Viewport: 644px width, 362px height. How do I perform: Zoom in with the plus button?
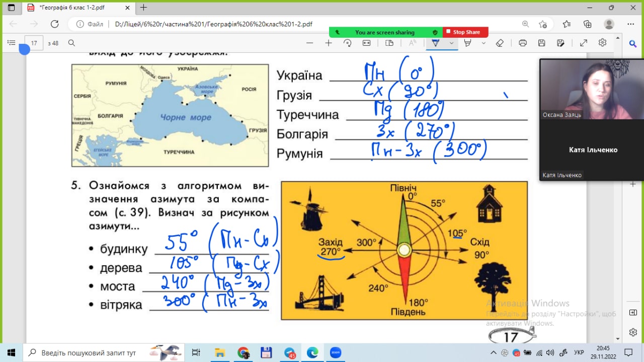pyautogui.click(x=329, y=43)
